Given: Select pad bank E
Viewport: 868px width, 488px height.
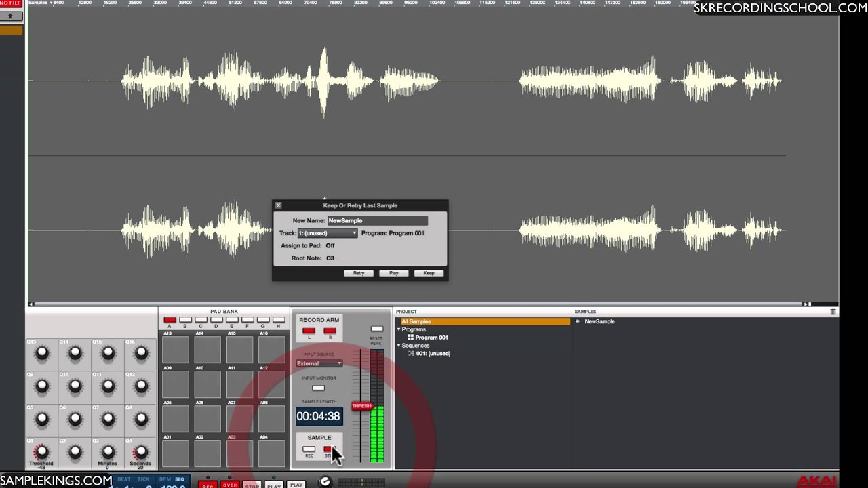Looking at the screenshot, I should pyautogui.click(x=232, y=320).
